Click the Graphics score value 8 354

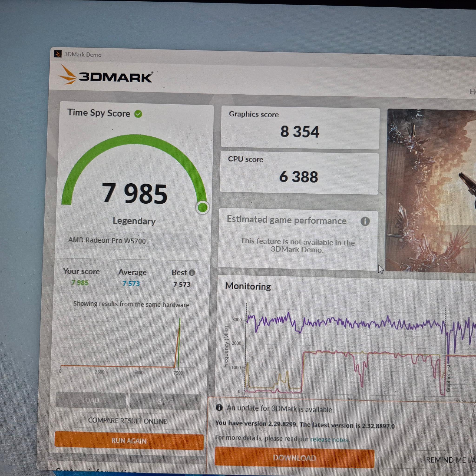point(300,132)
